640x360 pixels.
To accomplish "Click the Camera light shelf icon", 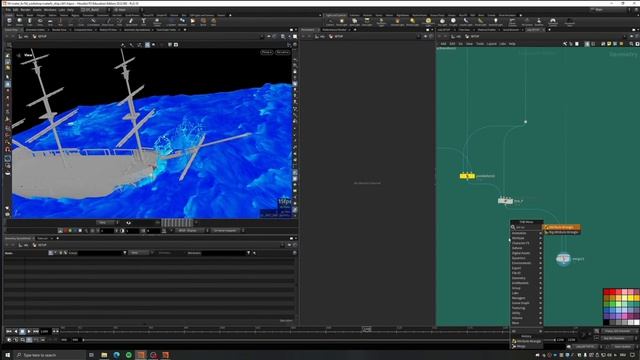I will pyautogui.click(x=330, y=22).
